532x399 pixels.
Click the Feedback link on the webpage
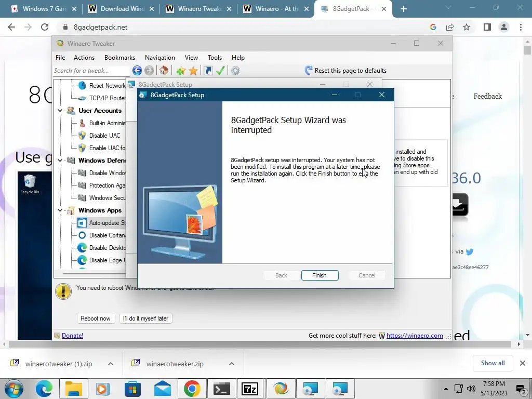coord(487,96)
